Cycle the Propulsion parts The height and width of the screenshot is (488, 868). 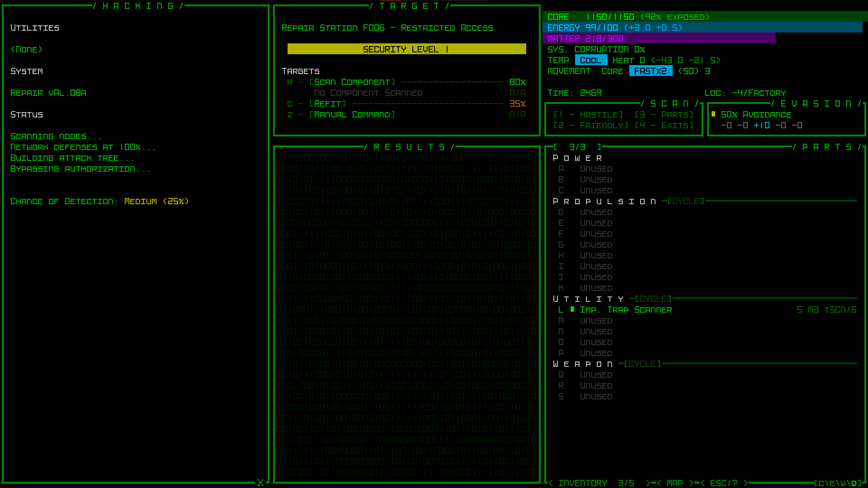686,201
